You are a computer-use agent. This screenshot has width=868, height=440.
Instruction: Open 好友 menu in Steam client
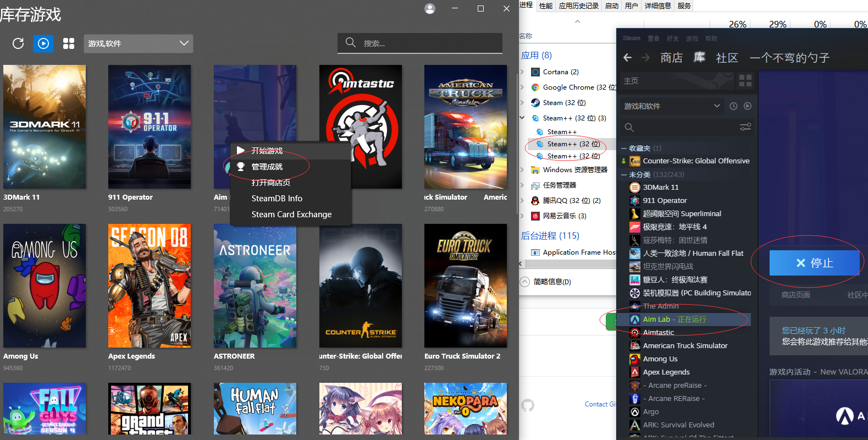tap(673, 38)
